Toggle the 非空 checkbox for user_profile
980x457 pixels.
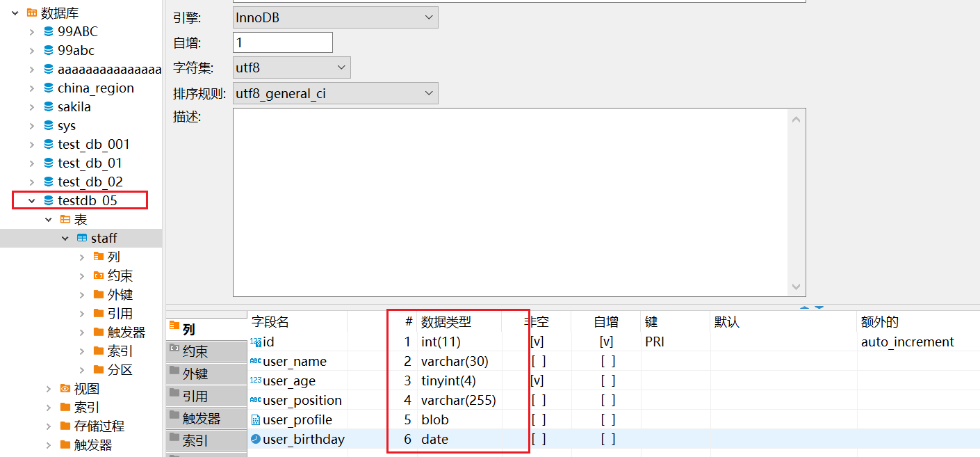(x=538, y=419)
